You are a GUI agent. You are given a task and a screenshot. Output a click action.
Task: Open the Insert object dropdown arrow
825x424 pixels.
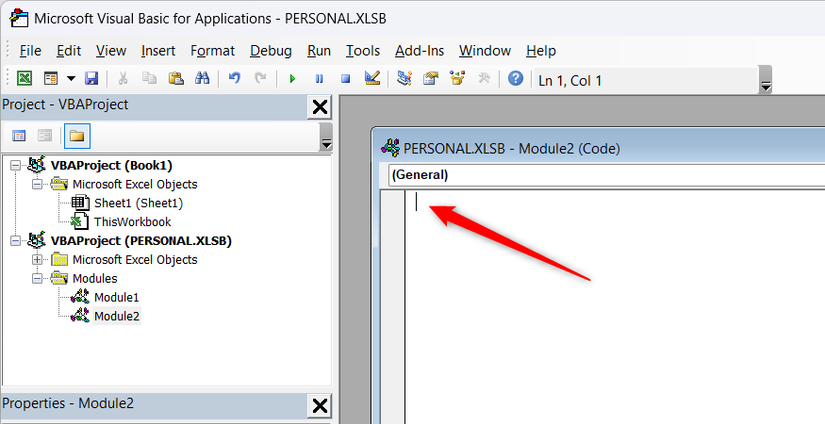click(71, 79)
